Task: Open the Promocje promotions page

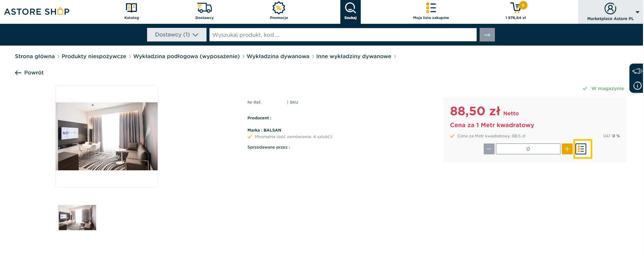Action: 279,11
